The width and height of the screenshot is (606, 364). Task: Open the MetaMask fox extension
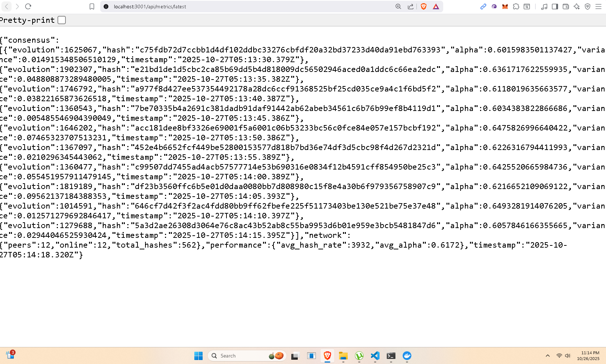505,7
